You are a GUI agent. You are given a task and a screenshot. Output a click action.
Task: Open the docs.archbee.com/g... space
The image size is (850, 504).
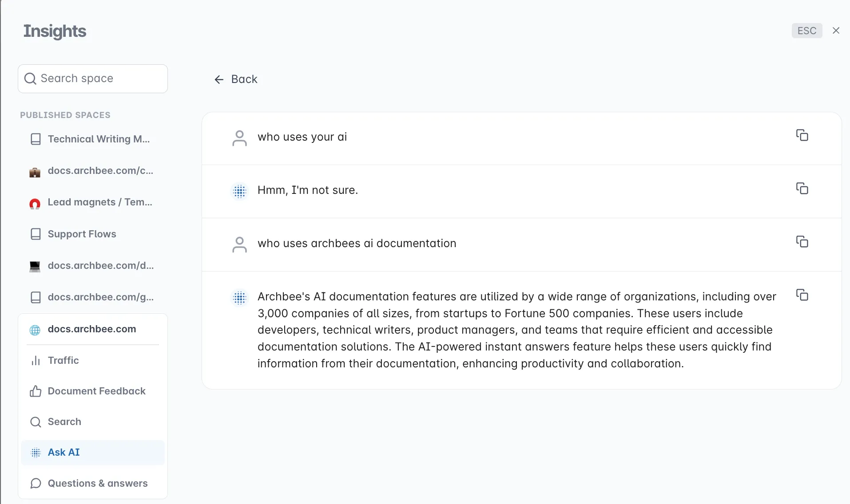click(92, 297)
